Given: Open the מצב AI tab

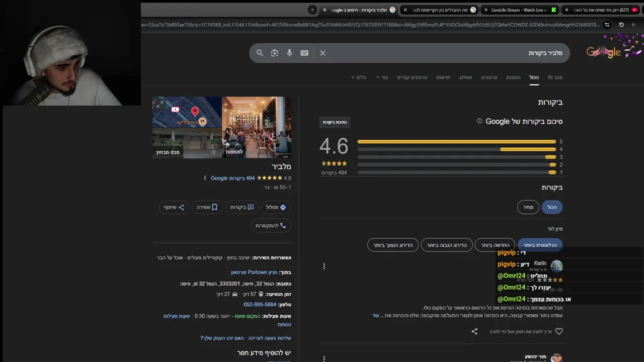Looking at the screenshot, I should pos(555,77).
